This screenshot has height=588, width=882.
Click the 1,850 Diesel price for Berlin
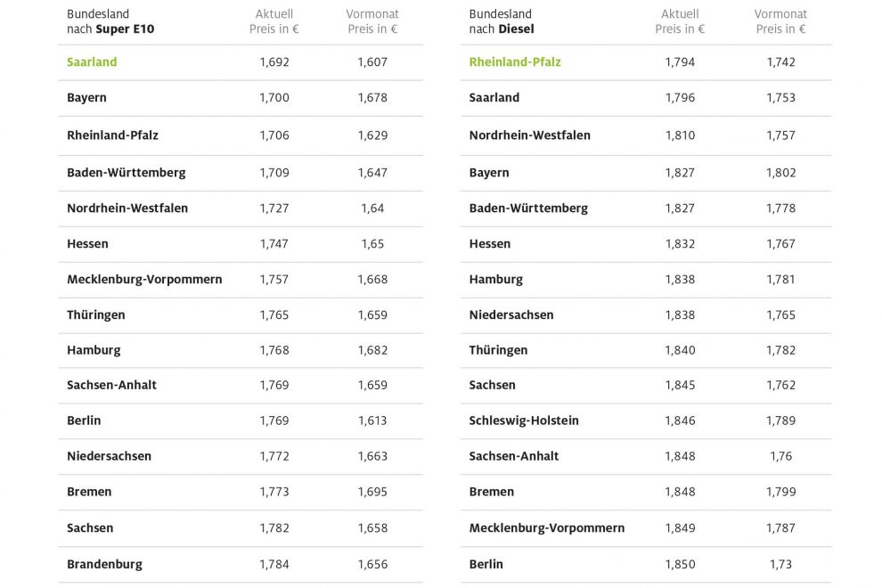(680, 564)
